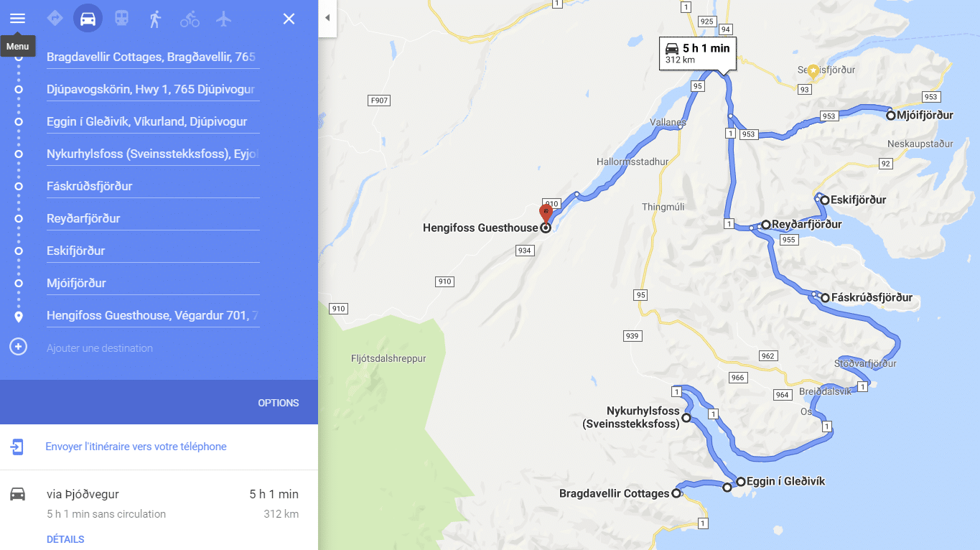Open route OPTIONS
Viewport: 980px width, 550px height.
click(279, 403)
